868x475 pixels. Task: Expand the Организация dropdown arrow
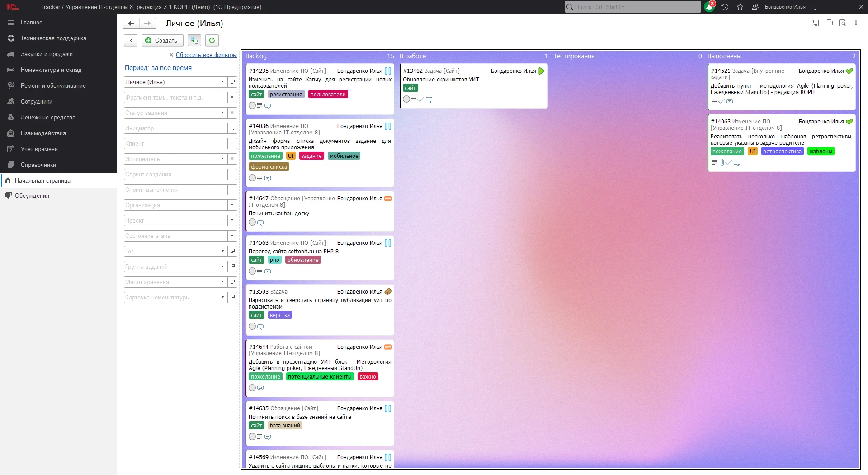(232, 205)
